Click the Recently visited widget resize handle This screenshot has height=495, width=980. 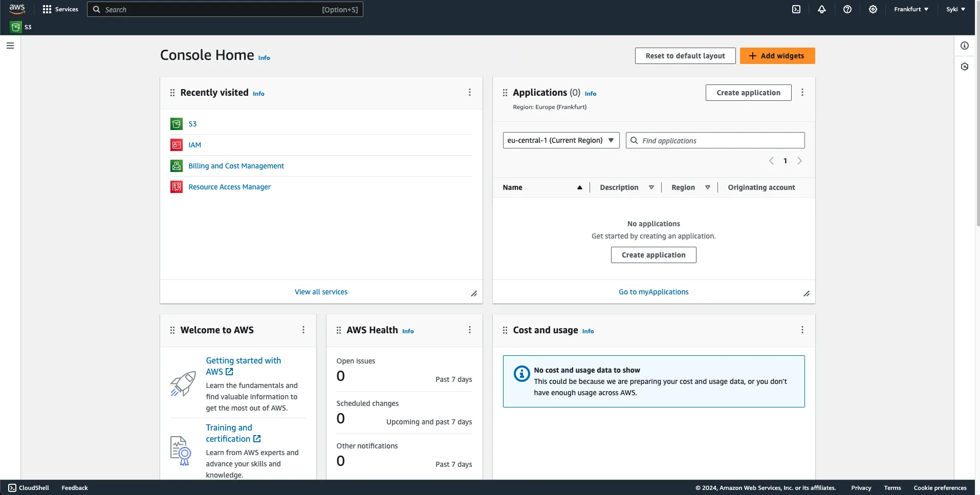(x=474, y=293)
